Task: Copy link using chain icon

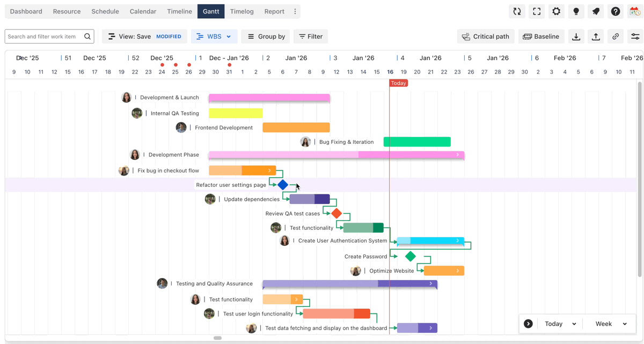Action: (x=616, y=36)
